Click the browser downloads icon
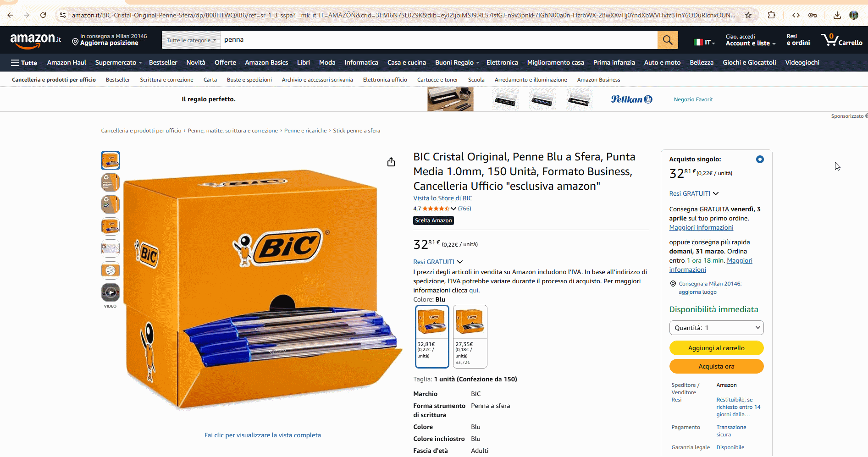Image resolution: width=868 pixels, height=457 pixels. 837,15
